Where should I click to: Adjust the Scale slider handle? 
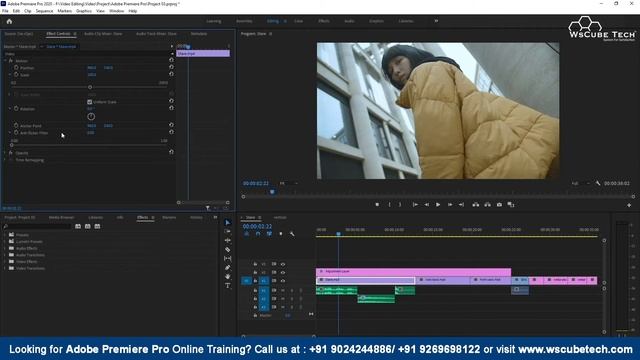[90, 87]
